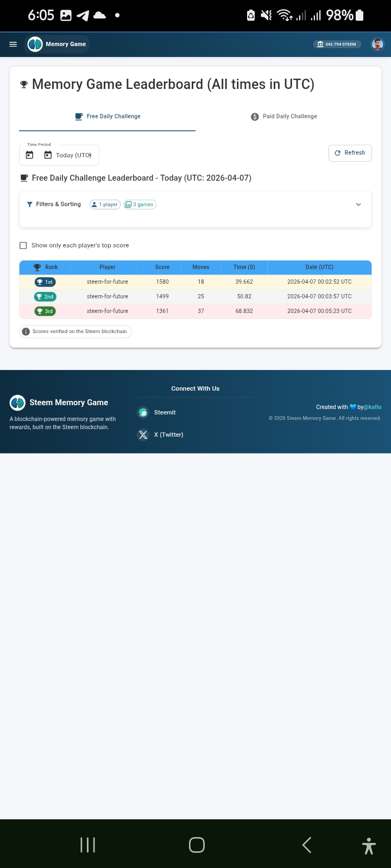Sort by Player column header
Image resolution: width=391 pixels, height=868 pixels.
pyautogui.click(x=108, y=267)
